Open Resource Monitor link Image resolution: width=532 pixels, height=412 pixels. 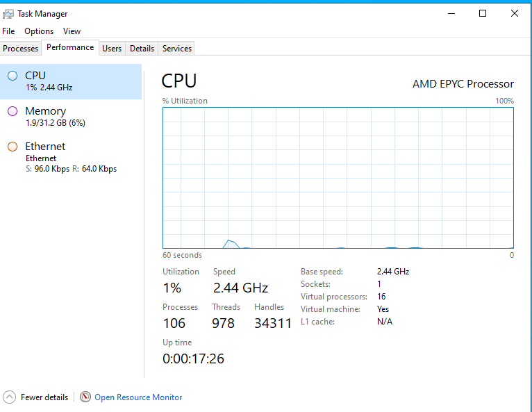(138, 397)
